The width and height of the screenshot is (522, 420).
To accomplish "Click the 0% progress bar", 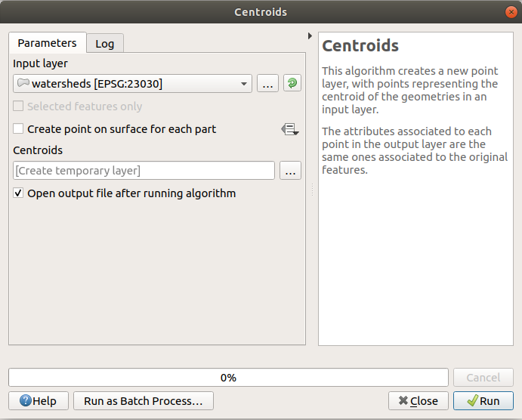I will pyautogui.click(x=228, y=377).
